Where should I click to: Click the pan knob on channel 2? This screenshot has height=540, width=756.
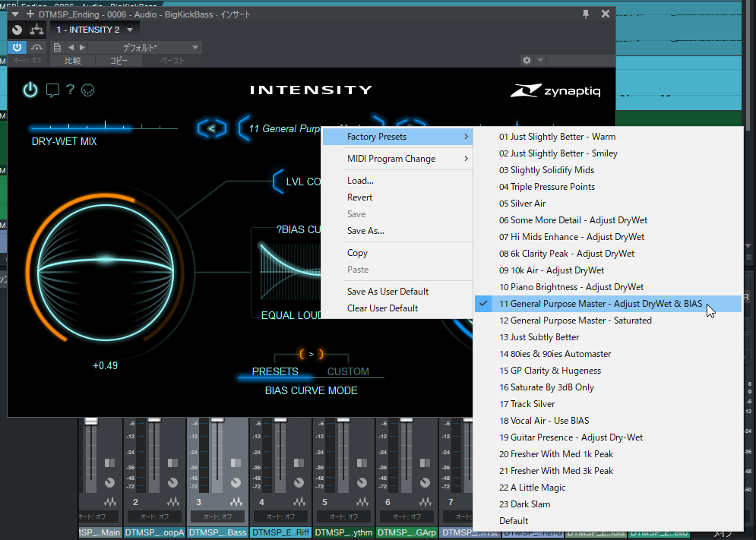click(x=172, y=482)
